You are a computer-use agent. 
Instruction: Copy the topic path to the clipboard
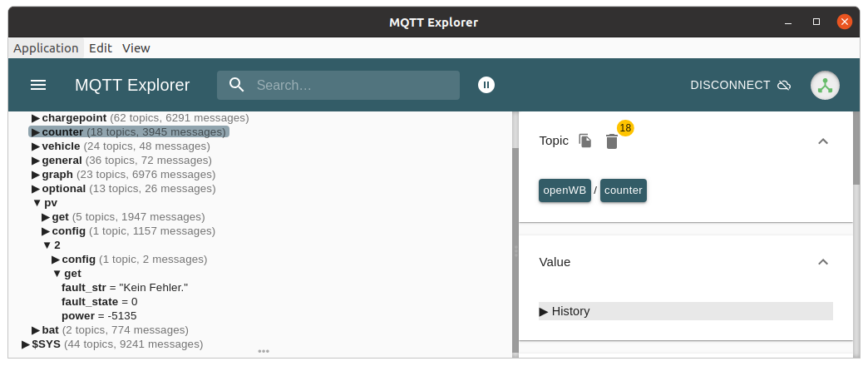585,141
